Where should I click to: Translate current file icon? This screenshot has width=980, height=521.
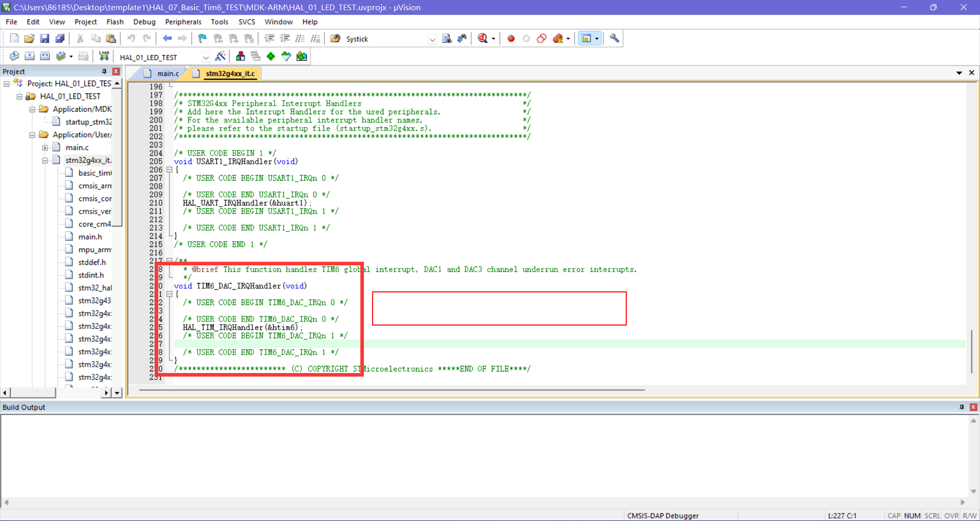[x=14, y=57]
